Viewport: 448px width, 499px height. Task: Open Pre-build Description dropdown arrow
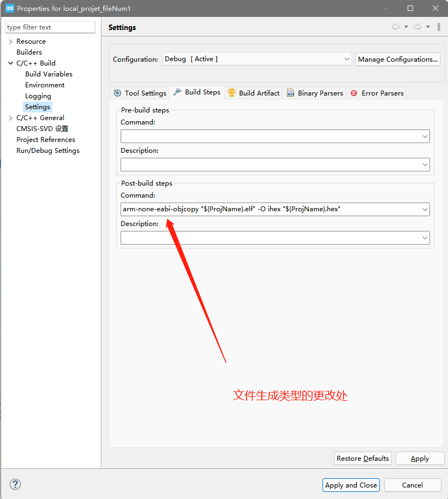pyautogui.click(x=425, y=164)
